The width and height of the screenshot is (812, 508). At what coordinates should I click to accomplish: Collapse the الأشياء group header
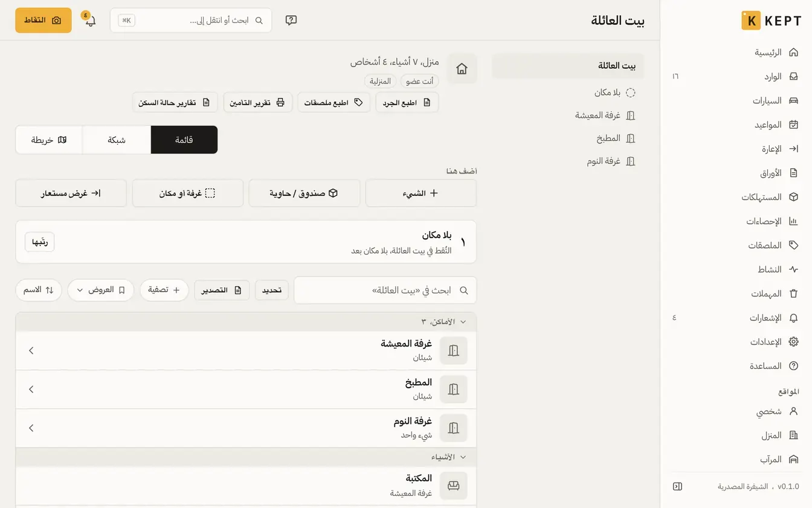click(246, 457)
